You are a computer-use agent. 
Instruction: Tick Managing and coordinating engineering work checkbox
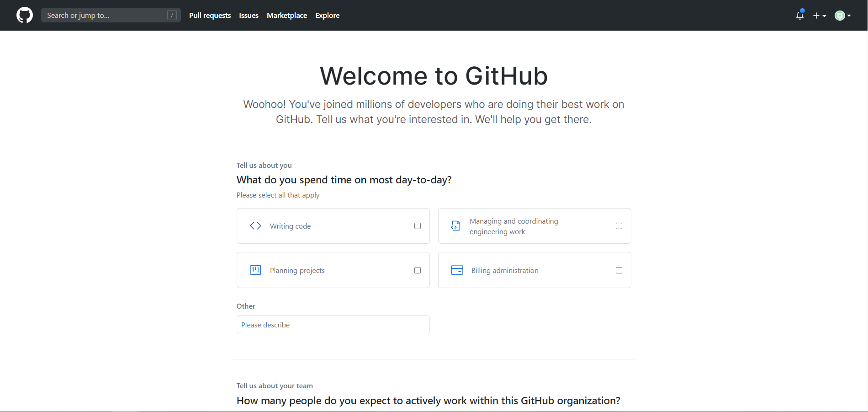[x=619, y=226]
